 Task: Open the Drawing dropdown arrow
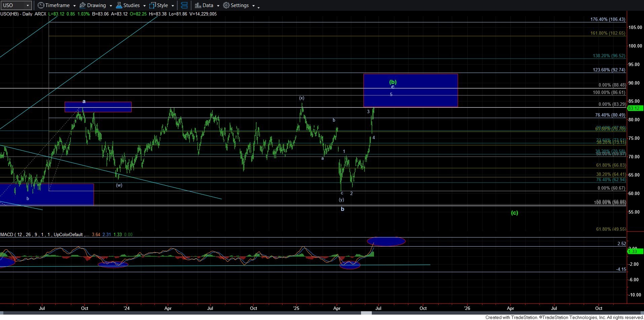pyautogui.click(x=111, y=6)
